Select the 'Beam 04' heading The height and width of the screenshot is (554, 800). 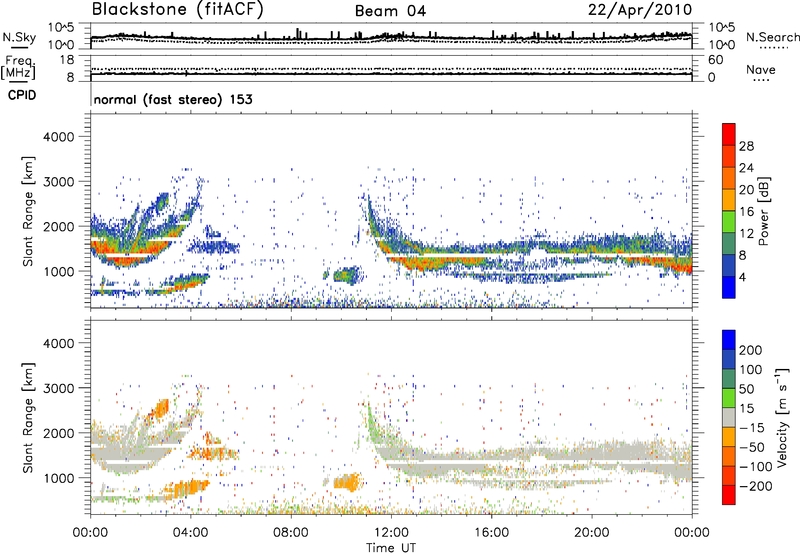(390, 11)
